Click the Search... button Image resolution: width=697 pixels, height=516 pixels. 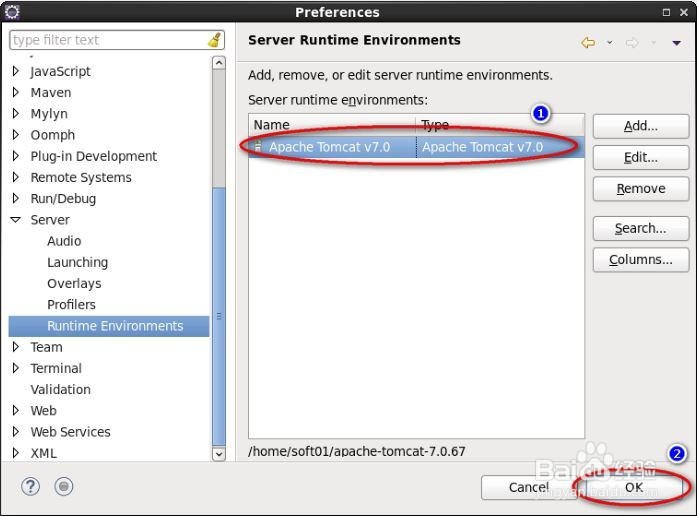click(641, 228)
